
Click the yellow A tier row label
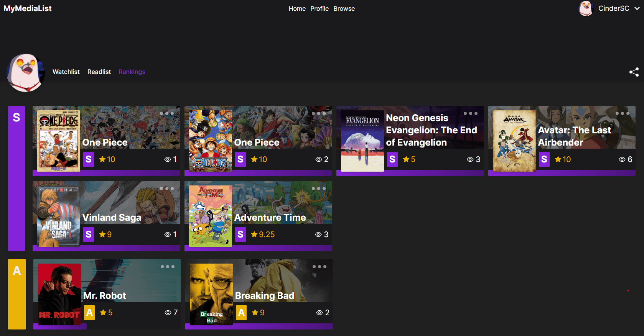tap(17, 294)
